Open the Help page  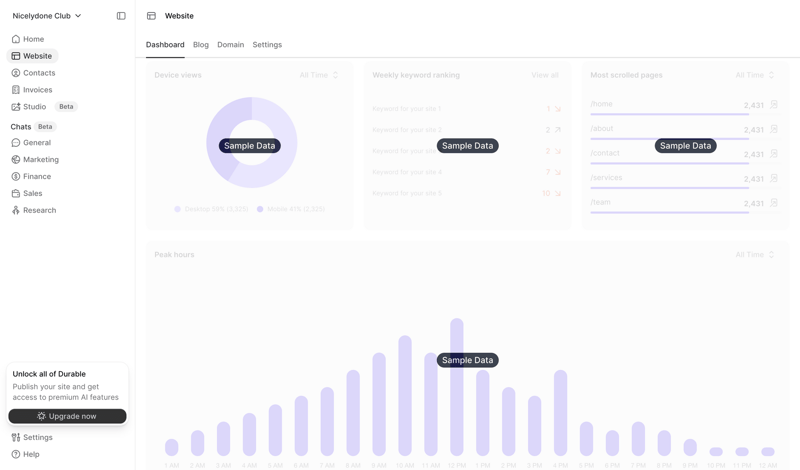(x=31, y=454)
